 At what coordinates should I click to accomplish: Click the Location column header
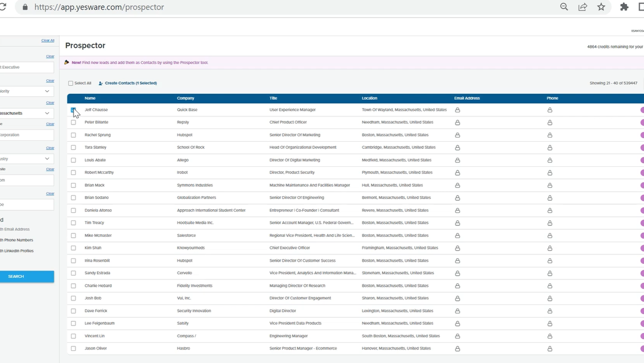tap(370, 98)
